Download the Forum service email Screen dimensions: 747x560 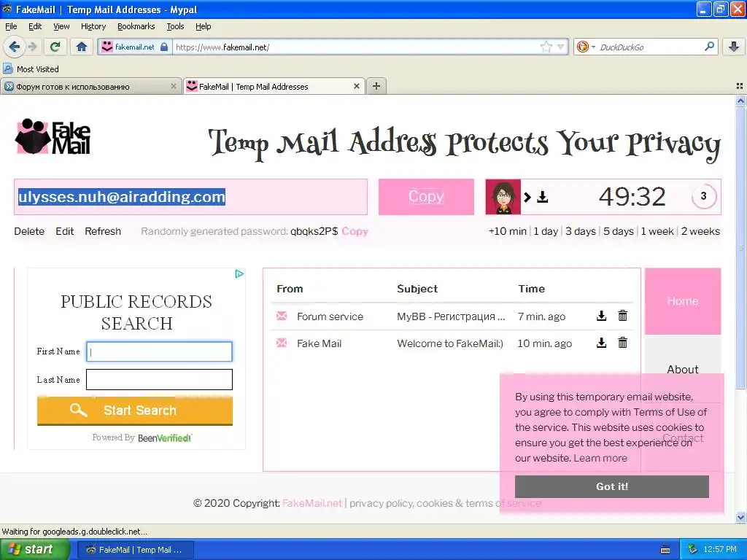click(x=601, y=316)
